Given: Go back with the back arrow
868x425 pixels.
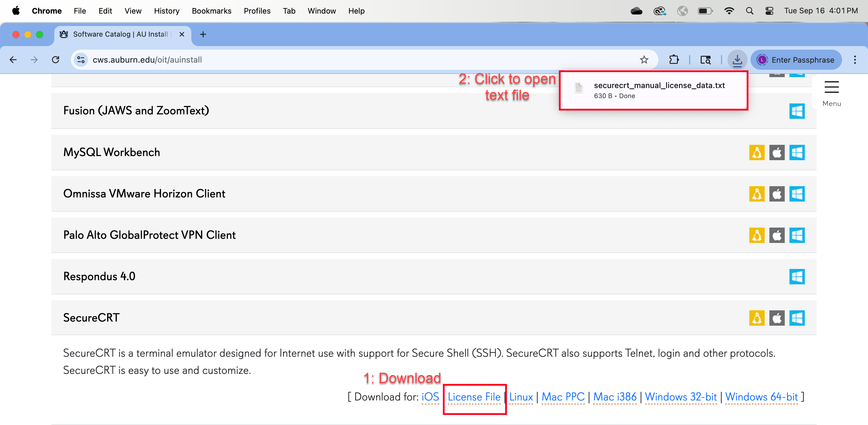Looking at the screenshot, I should pyautogui.click(x=13, y=60).
